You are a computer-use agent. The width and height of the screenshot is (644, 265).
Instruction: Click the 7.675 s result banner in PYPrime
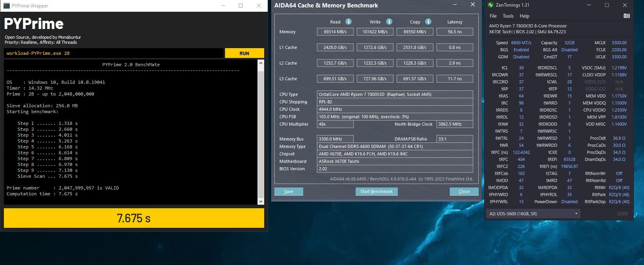[134, 218]
